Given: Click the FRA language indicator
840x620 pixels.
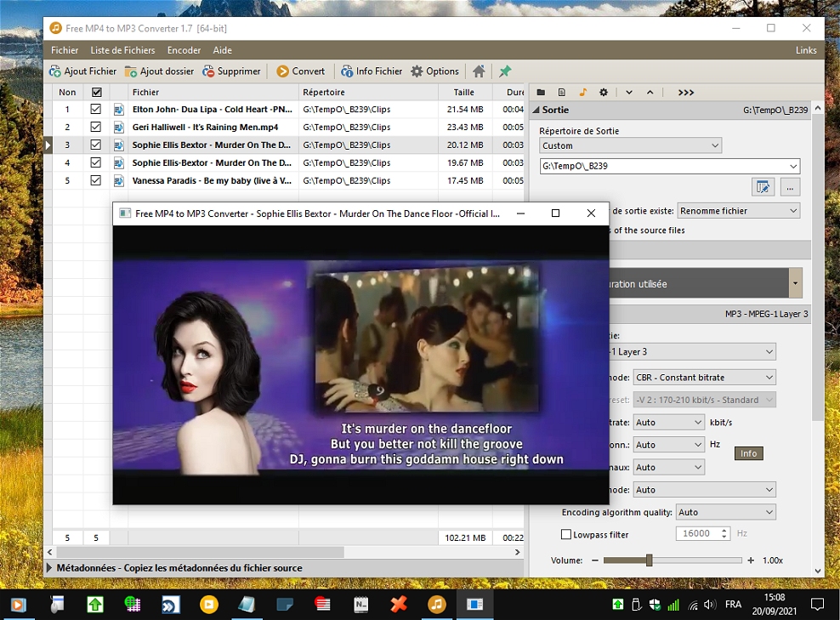Looking at the screenshot, I should pyautogui.click(x=734, y=605).
